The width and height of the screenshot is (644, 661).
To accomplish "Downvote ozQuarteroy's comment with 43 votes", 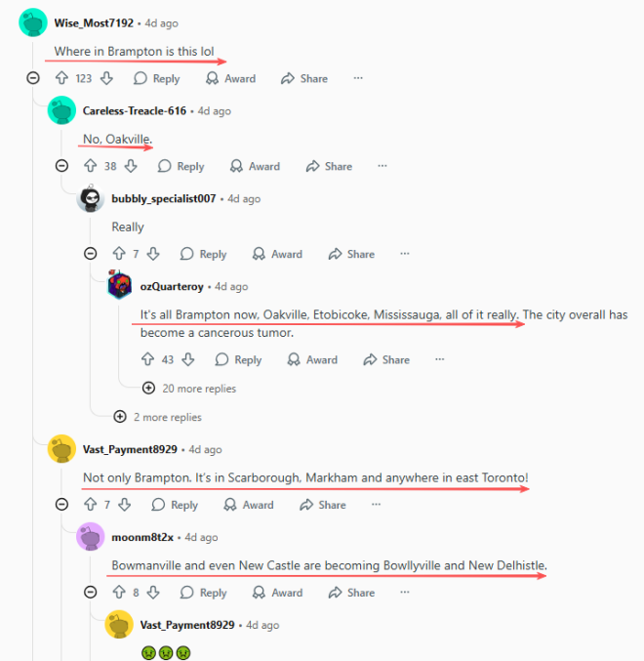I will click(x=188, y=359).
